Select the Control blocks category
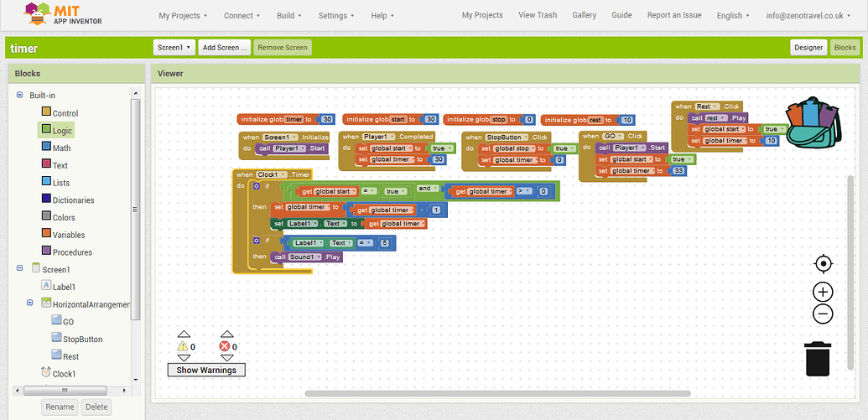This screenshot has height=420, width=868. click(65, 113)
